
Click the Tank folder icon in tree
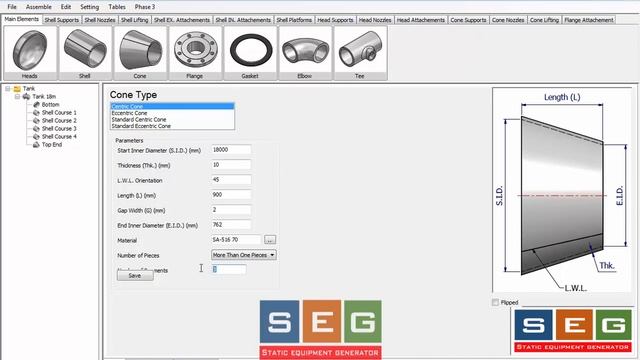17,89
